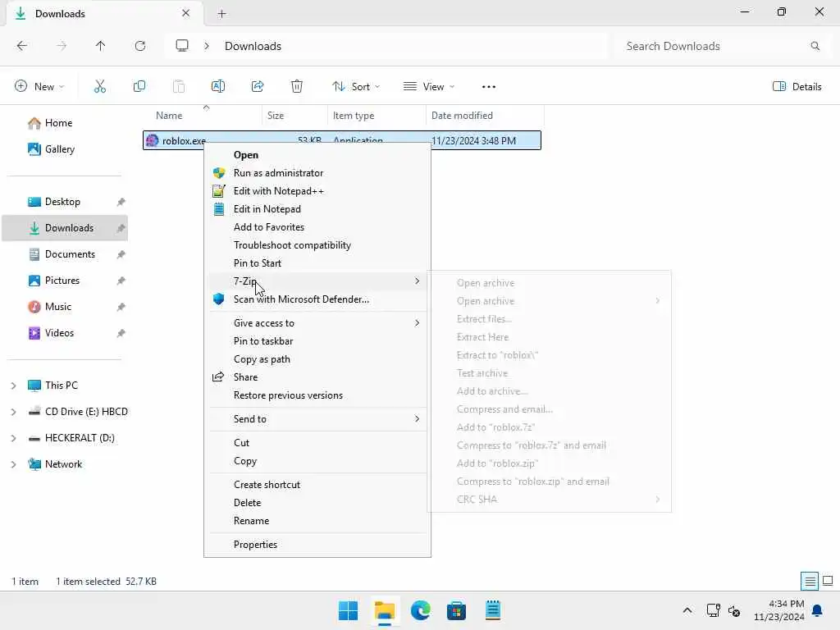The height and width of the screenshot is (630, 840).
Task: Go up one folder level arrow
Action: (x=100, y=46)
